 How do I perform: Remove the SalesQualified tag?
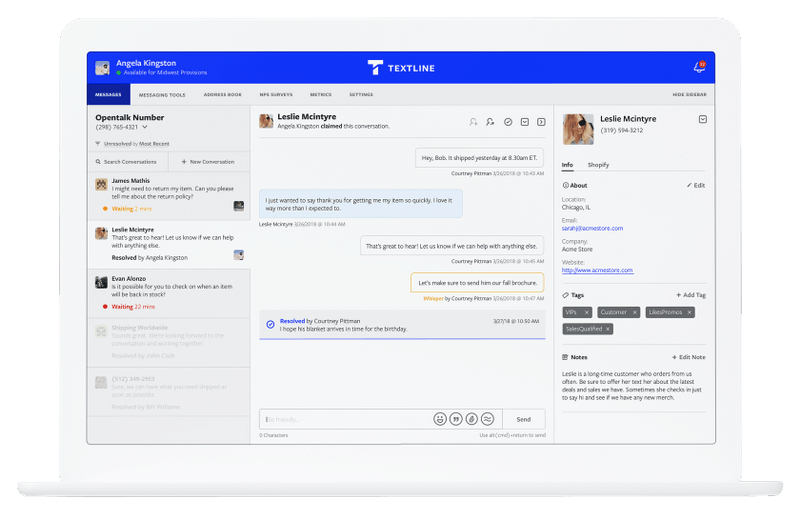pos(607,329)
